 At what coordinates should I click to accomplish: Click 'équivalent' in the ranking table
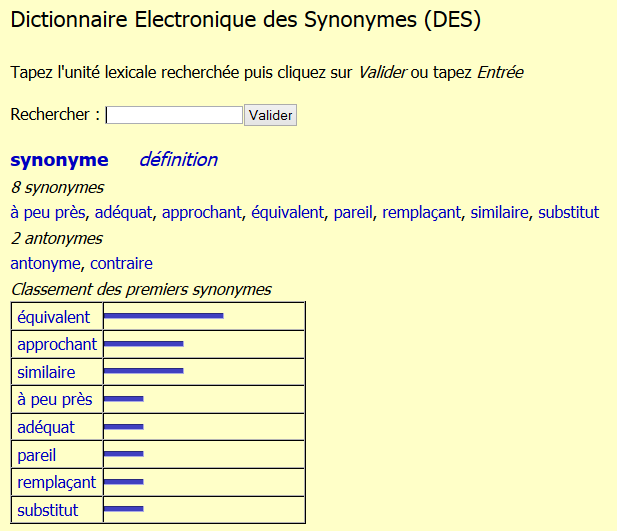(54, 317)
